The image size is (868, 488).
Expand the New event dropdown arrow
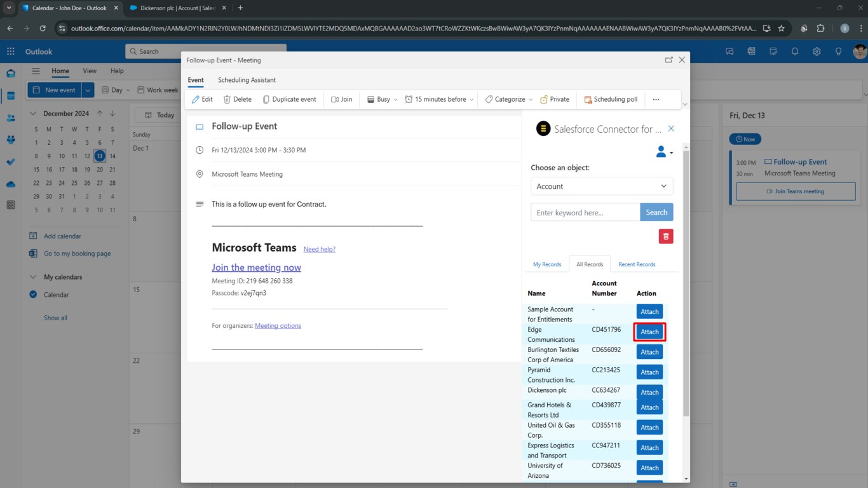pyautogui.click(x=88, y=90)
